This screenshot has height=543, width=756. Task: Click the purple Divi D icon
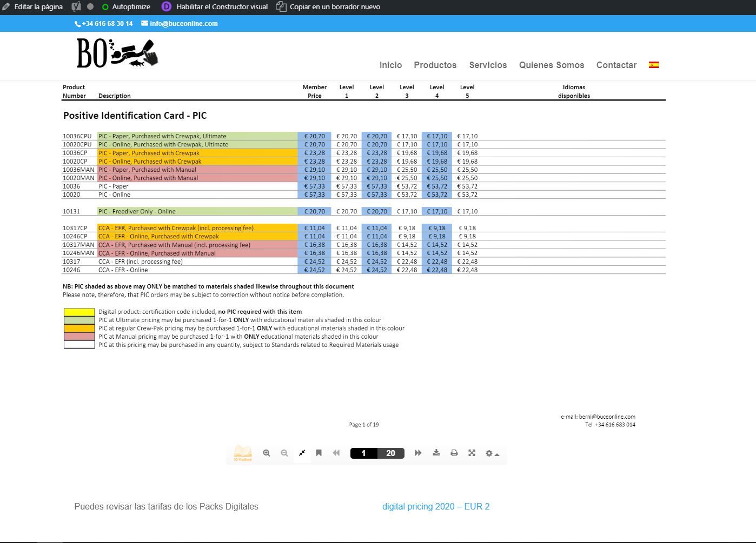[x=166, y=7]
